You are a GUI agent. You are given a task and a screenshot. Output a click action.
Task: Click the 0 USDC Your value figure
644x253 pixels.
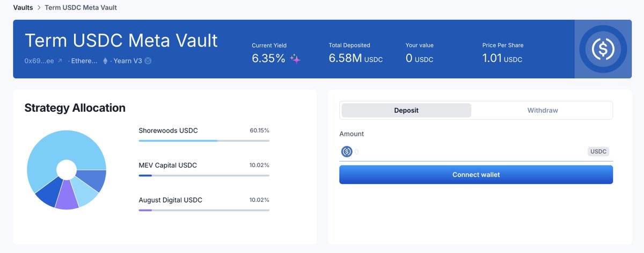point(419,59)
